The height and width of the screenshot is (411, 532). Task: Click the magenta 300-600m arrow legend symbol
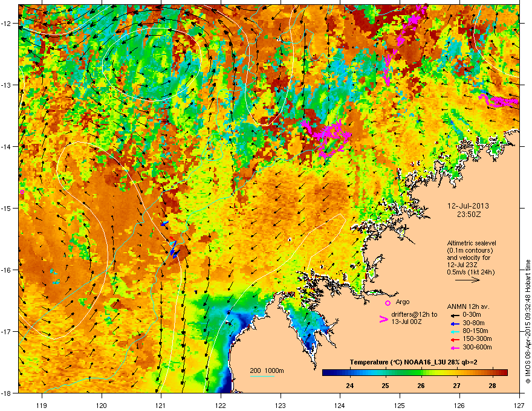[454, 348]
